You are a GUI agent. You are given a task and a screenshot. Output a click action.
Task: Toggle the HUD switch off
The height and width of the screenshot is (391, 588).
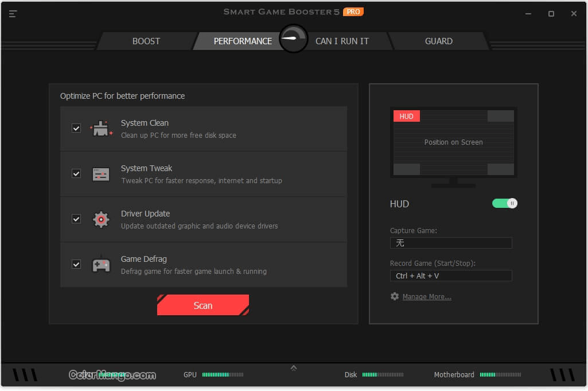[x=504, y=203]
